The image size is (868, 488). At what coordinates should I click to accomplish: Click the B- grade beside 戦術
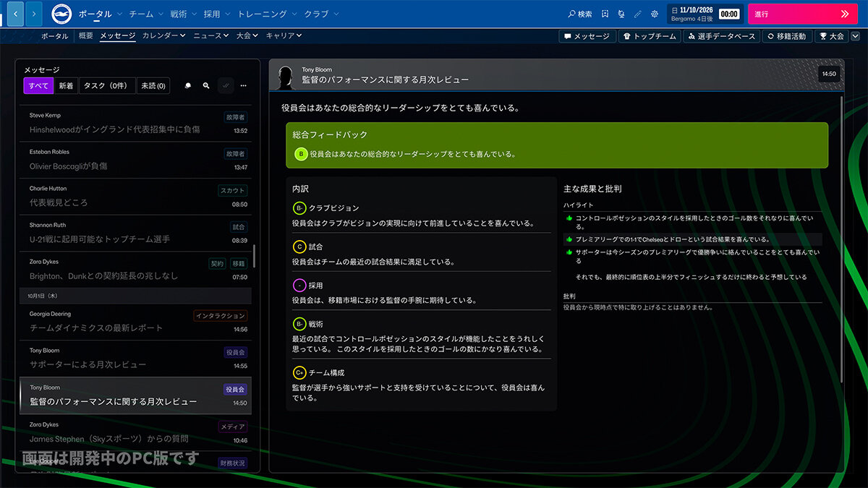click(299, 324)
